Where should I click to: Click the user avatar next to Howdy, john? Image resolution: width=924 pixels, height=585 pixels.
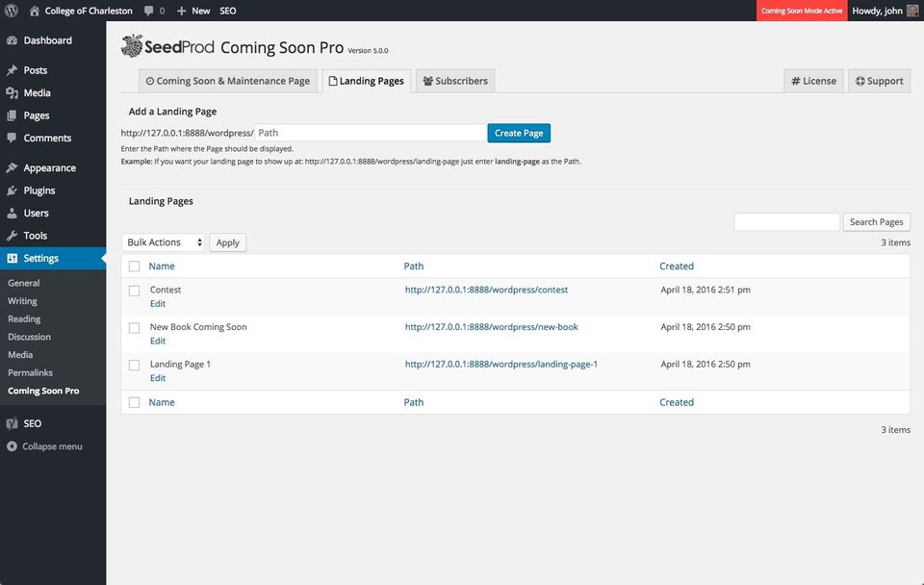912,11
